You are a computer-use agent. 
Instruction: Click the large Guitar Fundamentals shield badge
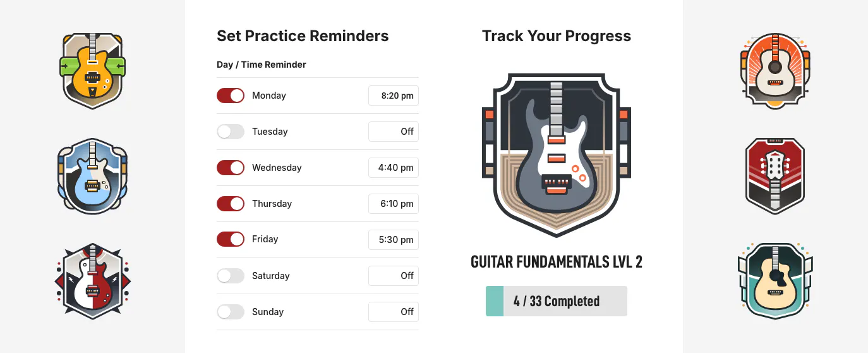[557, 155]
